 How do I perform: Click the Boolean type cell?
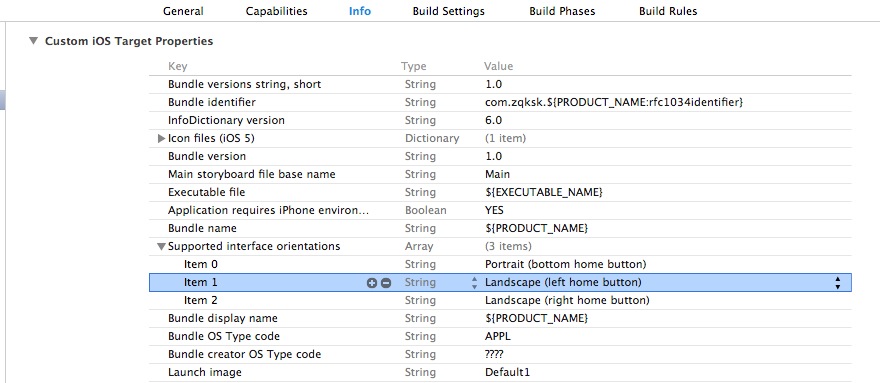click(425, 210)
